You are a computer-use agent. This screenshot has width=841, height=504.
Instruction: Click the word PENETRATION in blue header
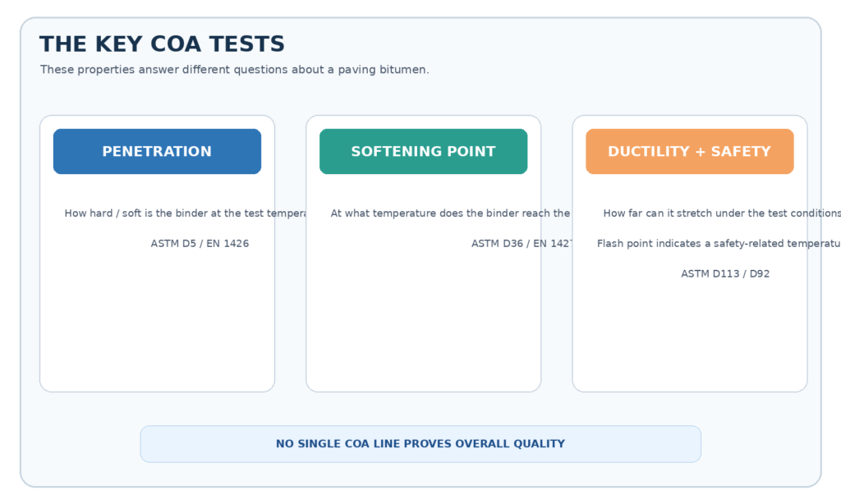pyautogui.click(x=157, y=151)
